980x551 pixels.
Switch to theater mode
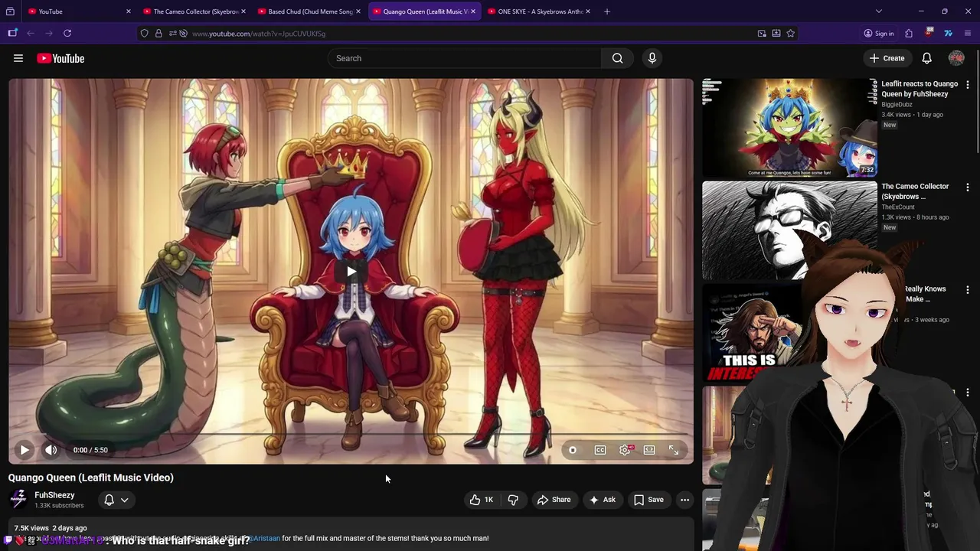tap(649, 450)
